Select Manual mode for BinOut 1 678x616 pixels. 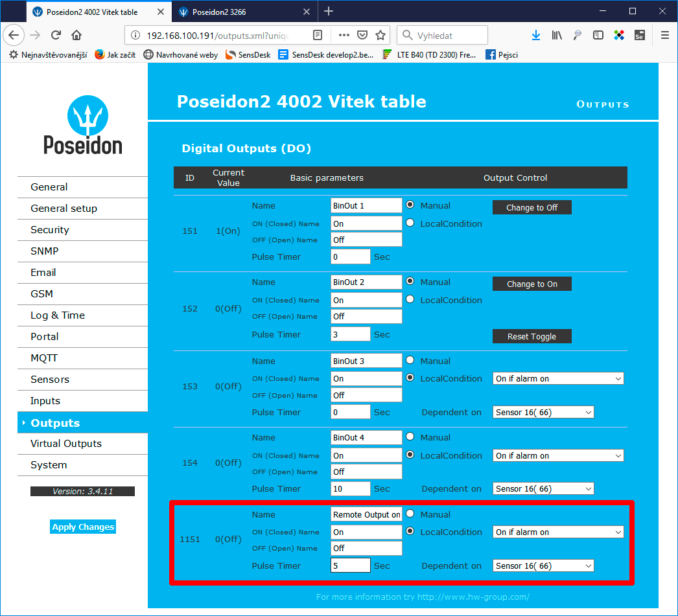(x=410, y=205)
